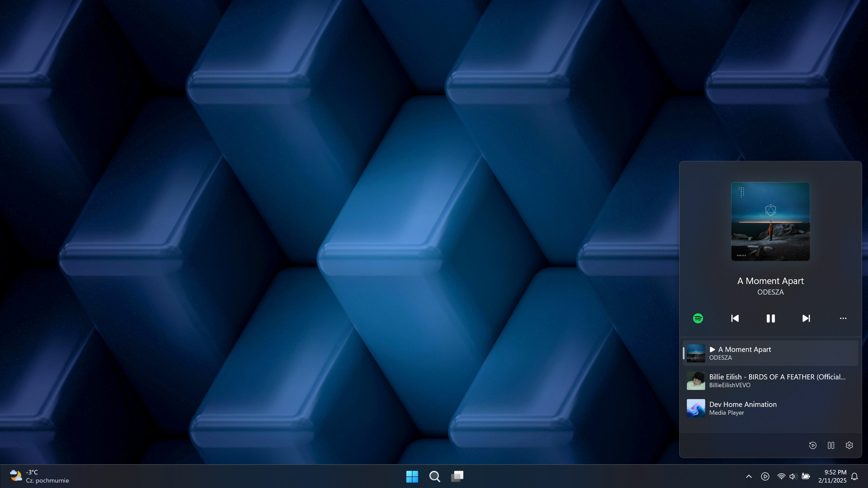
Task: Open the notification bell
Action: tap(854, 476)
